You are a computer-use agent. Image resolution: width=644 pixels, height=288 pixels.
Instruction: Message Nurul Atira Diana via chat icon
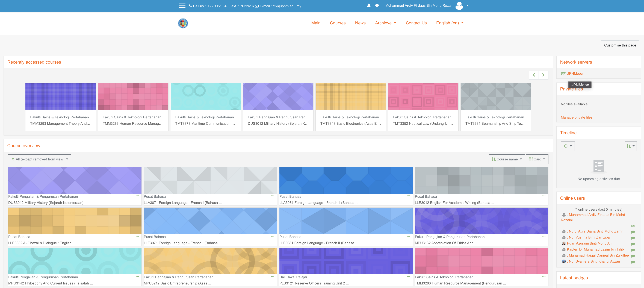(x=633, y=232)
